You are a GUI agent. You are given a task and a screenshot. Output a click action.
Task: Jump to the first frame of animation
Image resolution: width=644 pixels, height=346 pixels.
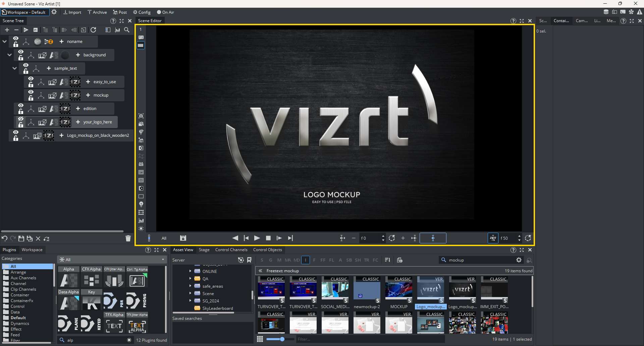point(246,238)
